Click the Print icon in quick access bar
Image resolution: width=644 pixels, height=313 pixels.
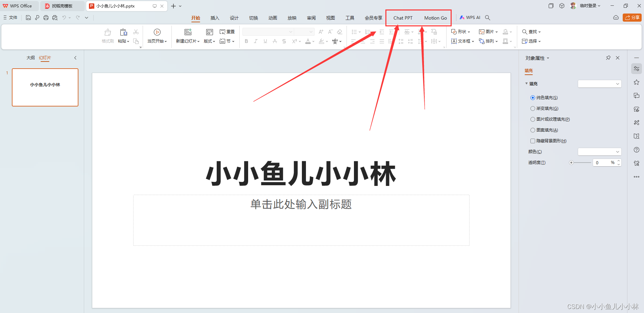pyautogui.click(x=46, y=18)
